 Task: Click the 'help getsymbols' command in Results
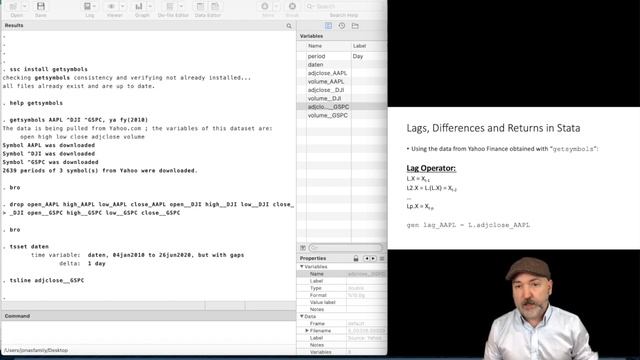point(36,103)
